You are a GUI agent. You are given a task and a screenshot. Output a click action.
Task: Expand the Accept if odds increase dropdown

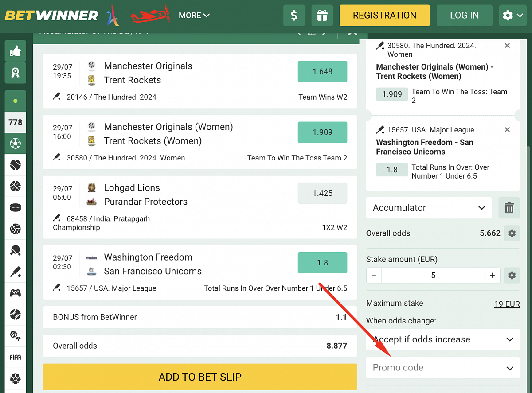(442, 339)
